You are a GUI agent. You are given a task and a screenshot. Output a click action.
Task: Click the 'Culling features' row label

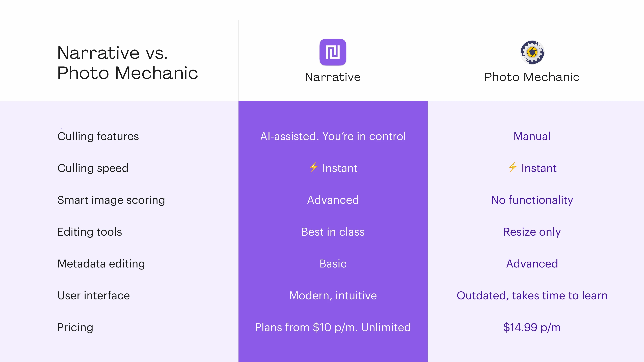pyautogui.click(x=98, y=136)
